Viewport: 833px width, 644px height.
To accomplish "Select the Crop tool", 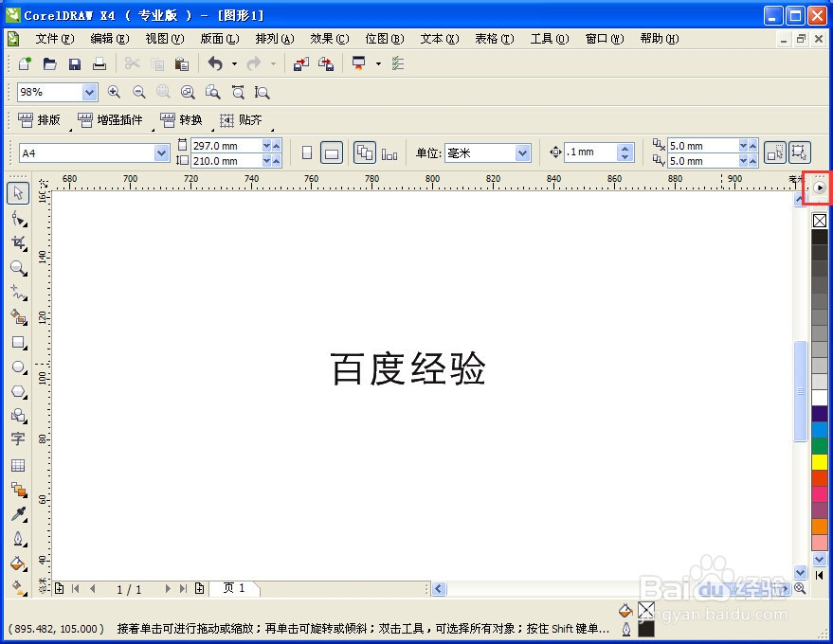I will [19, 242].
